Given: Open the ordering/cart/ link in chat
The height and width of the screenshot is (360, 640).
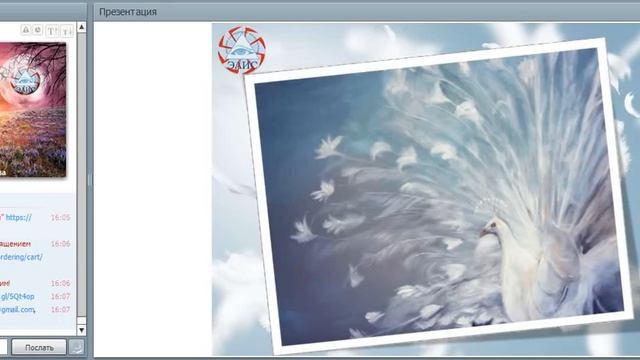Looking at the screenshot, I should (21, 257).
